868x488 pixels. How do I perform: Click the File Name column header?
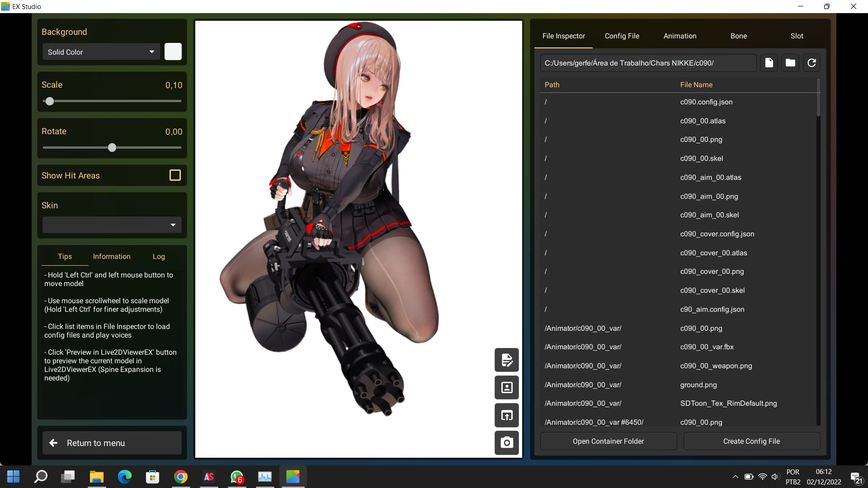pos(696,85)
